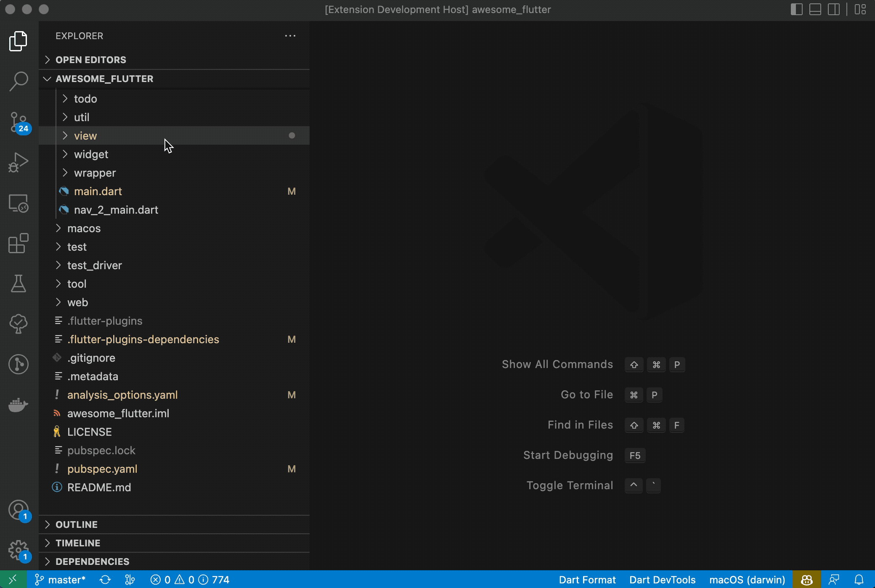Open the Explorer more actions menu
Screen dimensions: 875x588
(x=290, y=36)
